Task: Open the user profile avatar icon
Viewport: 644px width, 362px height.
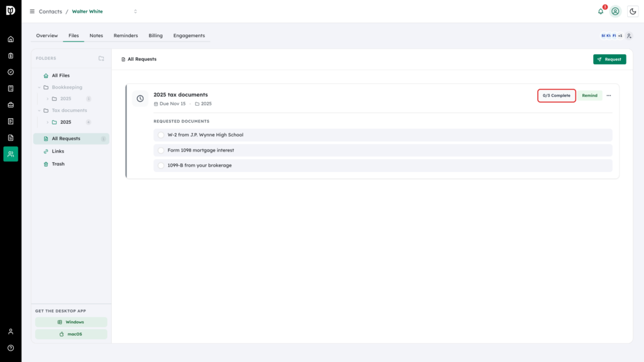Action: point(615,11)
